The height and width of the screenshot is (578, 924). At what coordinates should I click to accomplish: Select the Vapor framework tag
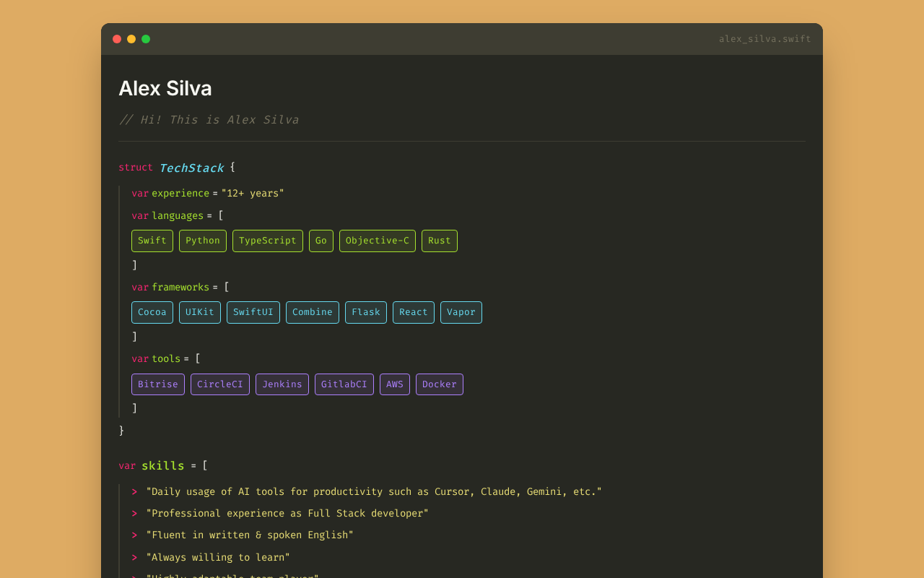(x=461, y=312)
